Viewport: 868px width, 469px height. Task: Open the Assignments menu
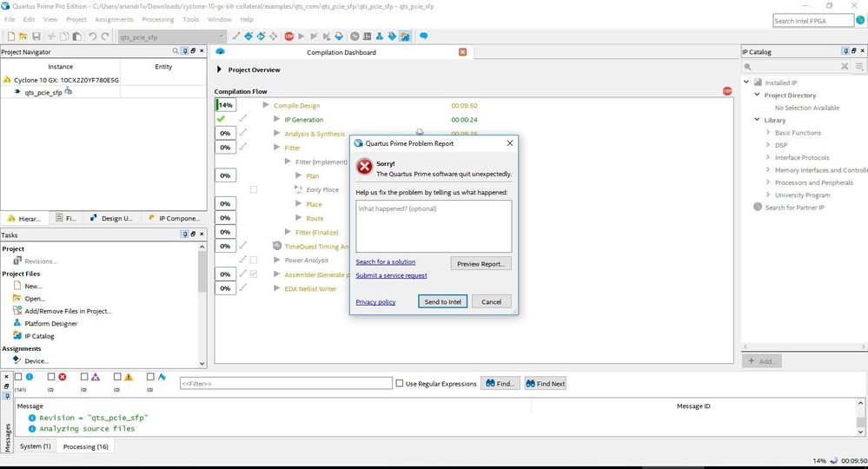tap(114, 19)
